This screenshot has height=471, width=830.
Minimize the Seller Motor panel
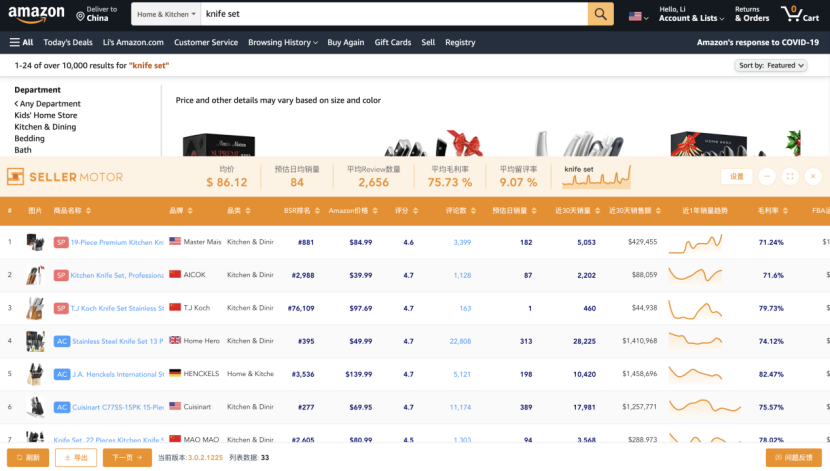(x=767, y=176)
